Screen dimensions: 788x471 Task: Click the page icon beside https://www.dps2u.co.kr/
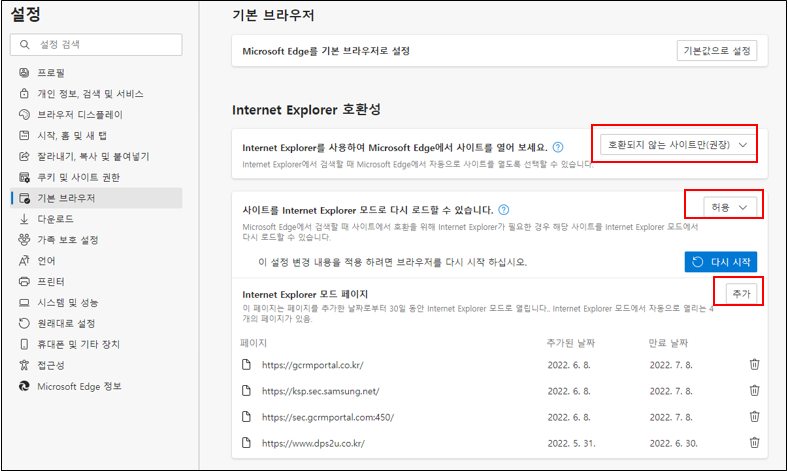(x=246, y=443)
